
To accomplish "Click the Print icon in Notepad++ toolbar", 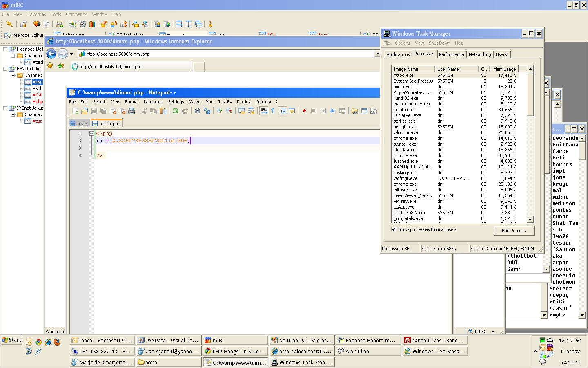I will 131,111.
